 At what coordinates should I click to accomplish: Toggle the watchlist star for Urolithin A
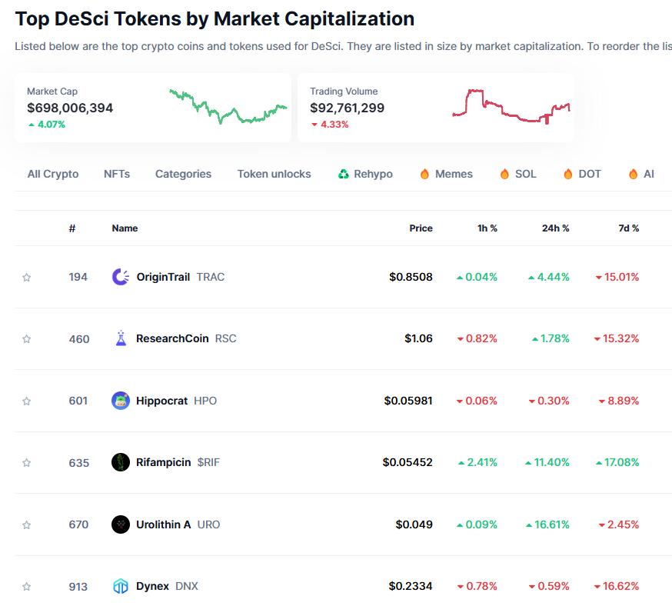click(x=27, y=524)
